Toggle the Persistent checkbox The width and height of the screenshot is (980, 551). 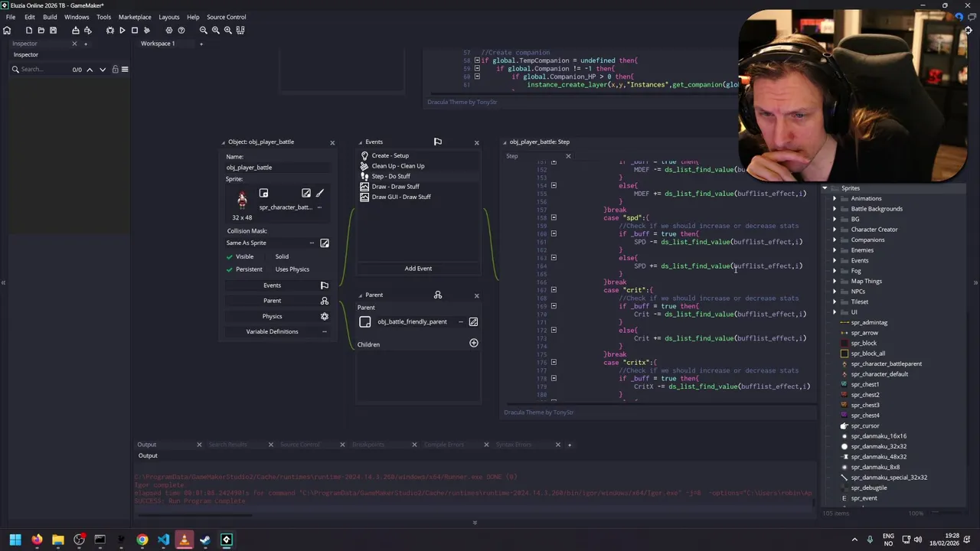pyautogui.click(x=230, y=269)
